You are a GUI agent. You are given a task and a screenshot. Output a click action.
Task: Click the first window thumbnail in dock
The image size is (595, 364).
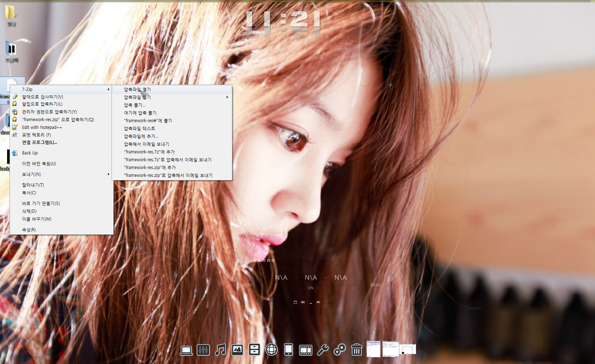pyautogui.click(x=373, y=349)
